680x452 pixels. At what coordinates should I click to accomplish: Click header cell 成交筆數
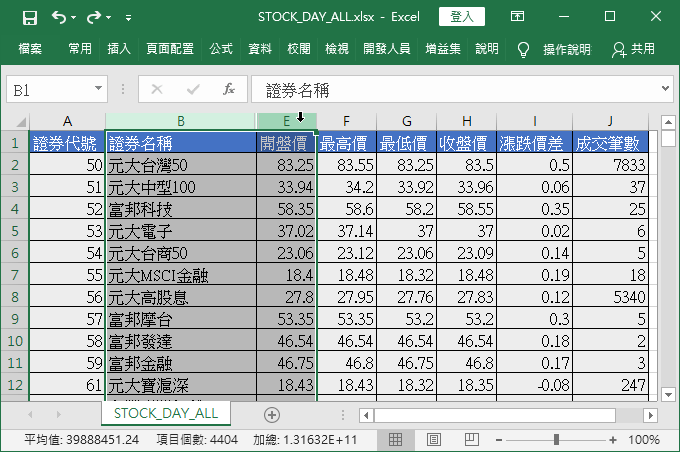click(610, 143)
